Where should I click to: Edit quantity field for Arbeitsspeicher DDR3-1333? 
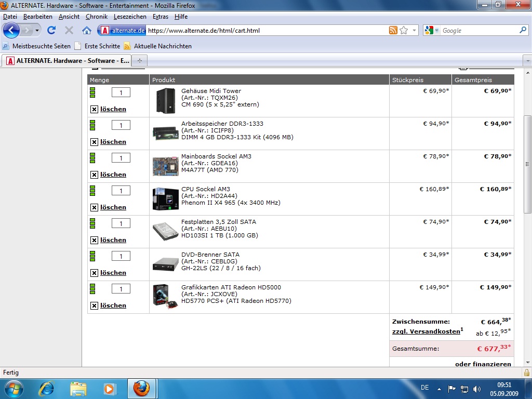[x=121, y=125]
